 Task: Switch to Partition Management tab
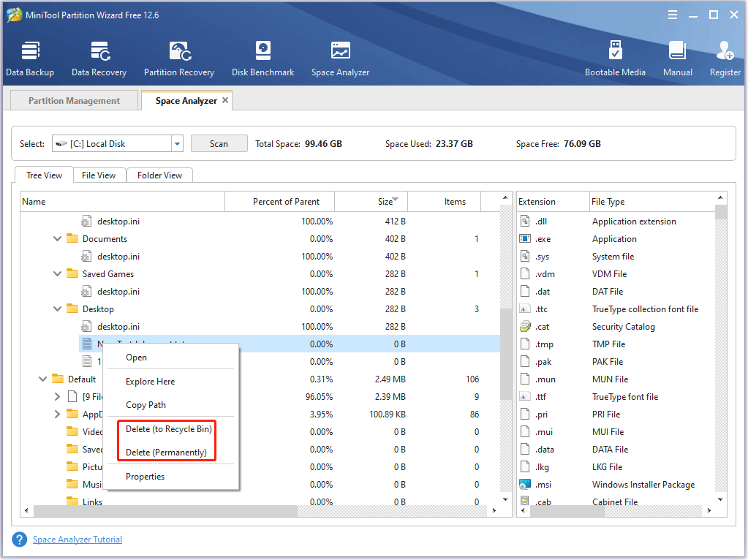pyautogui.click(x=74, y=101)
